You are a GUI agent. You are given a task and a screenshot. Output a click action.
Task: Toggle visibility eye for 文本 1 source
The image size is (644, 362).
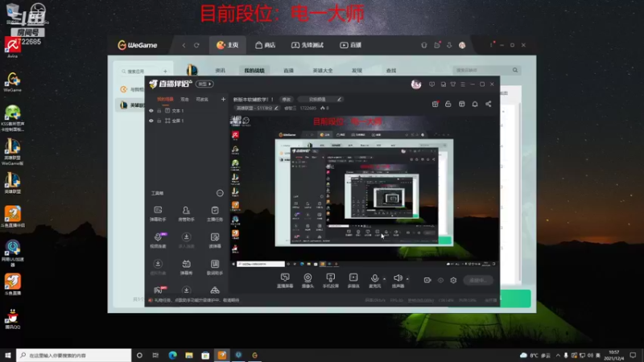[151, 111]
